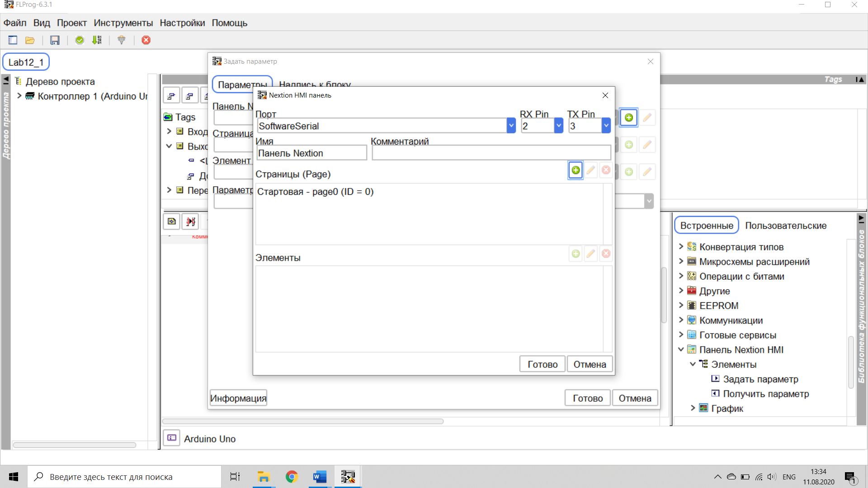This screenshot has height=488, width=868.
Task: Open the Порт SoftwareSerial dropdown
Action: click(511, 126)
